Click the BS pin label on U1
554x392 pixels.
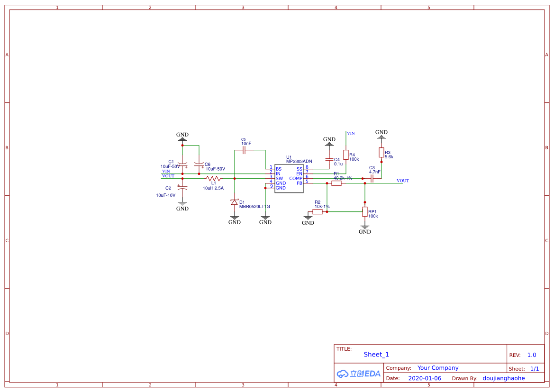tap(279, 169)
